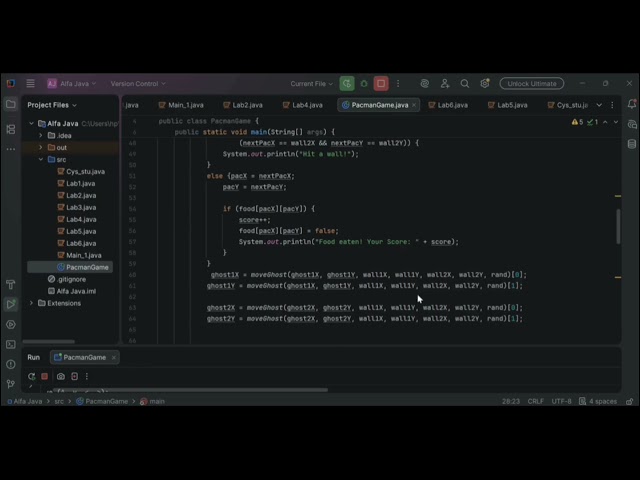The height and width of the screenshot is (480, 640).
Task: Open .gitignore in project tree
Action: 67,279
